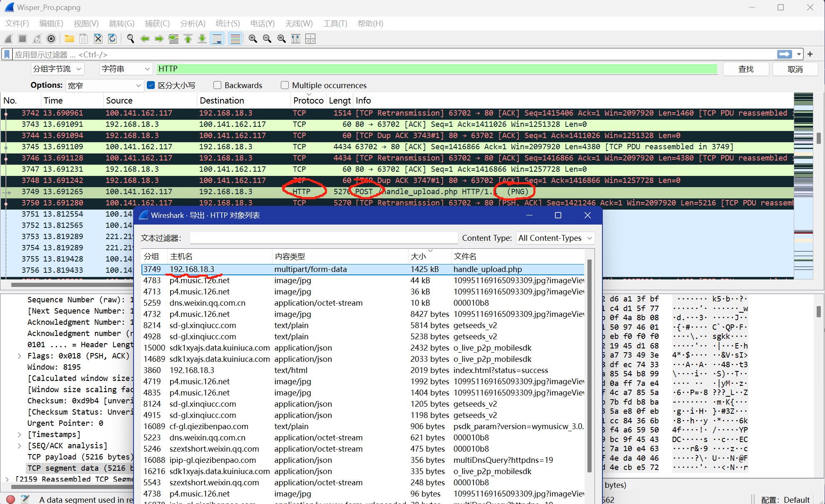Screen dimensions: 825x504
Task: Click the find packet magnifier icon
Action: (x=131, y=39)
